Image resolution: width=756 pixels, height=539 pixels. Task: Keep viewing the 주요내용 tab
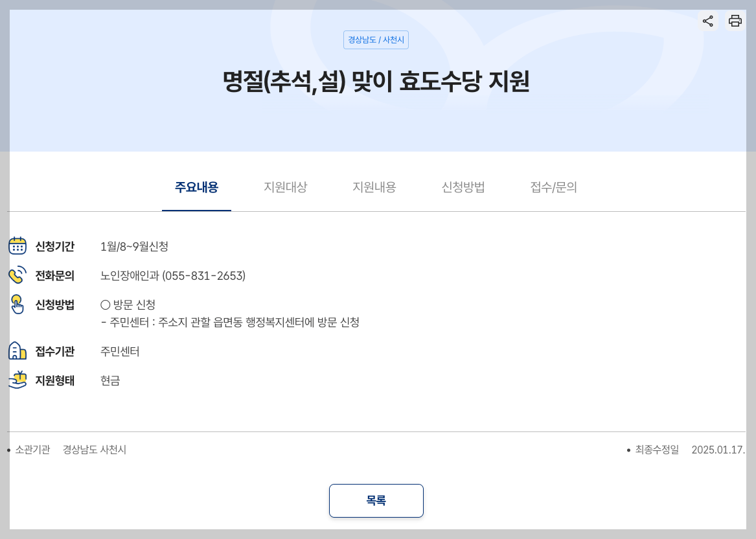click(x=196, y=187)
